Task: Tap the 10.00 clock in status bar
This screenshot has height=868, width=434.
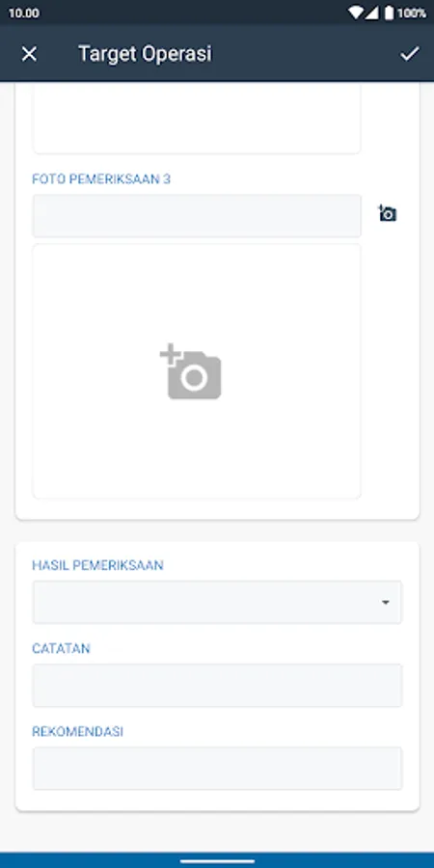Action: tap(24, 13)
